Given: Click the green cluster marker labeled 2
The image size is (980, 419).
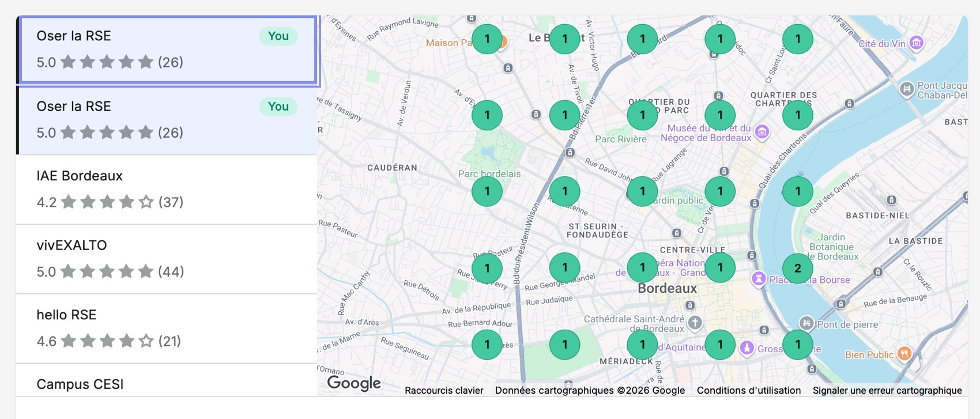Looking at the screenshot, I should point(798,268).
